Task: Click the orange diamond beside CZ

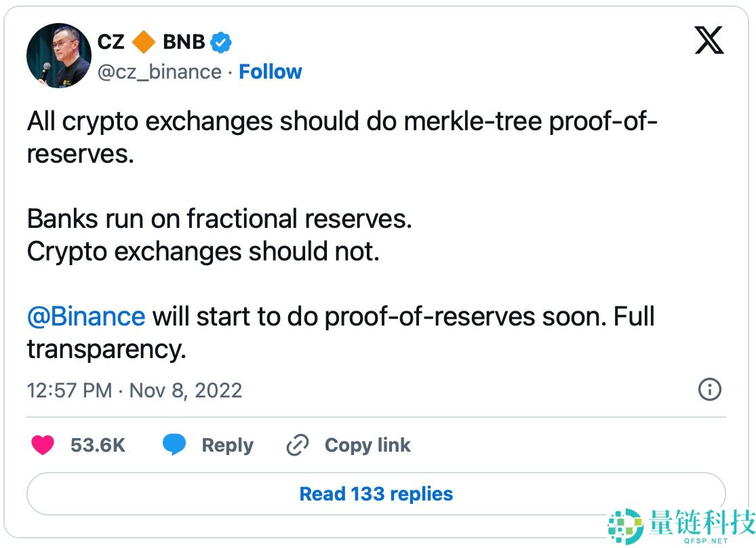Action: coord(143,42)
